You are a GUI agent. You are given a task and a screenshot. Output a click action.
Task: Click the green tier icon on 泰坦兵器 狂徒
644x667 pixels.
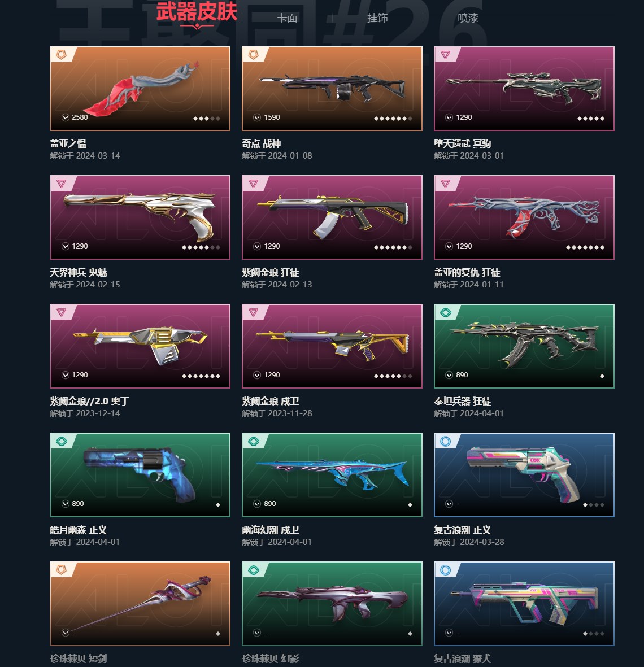tap(445, 313)
